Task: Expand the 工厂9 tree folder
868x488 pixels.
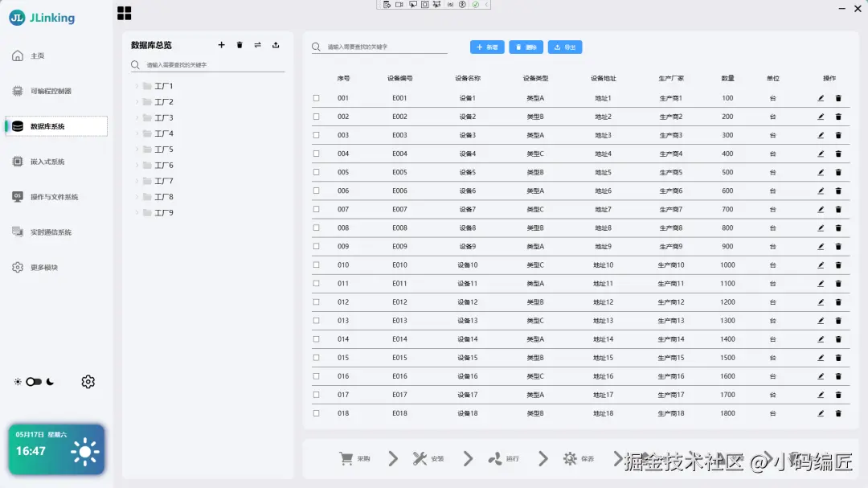Action: [x=137, y=213]
